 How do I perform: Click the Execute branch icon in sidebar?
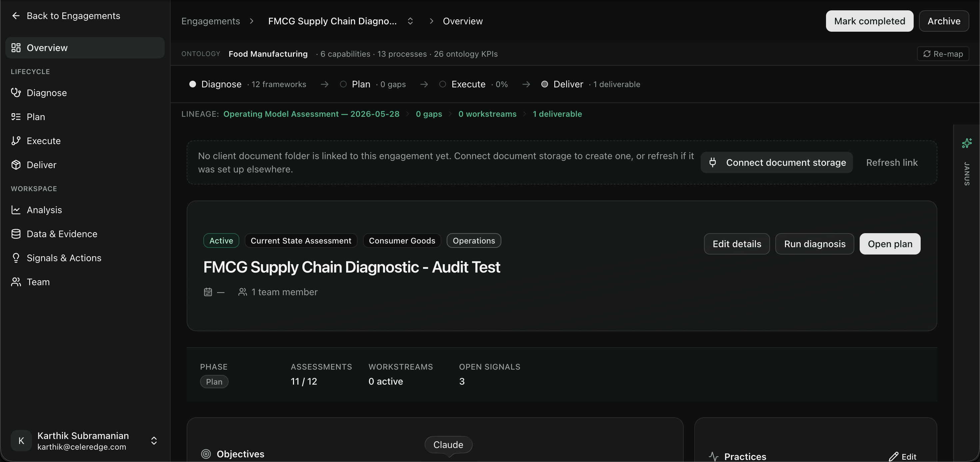point(16,140)
